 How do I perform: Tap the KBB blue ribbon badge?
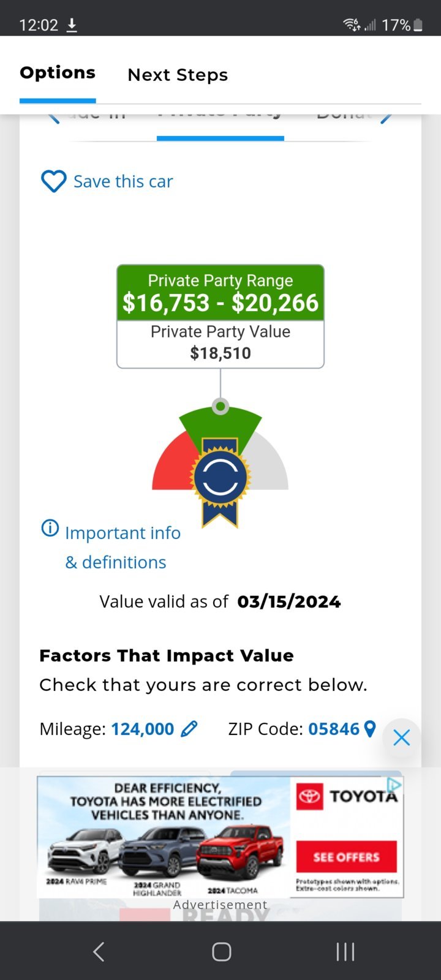tap(221, 481)
